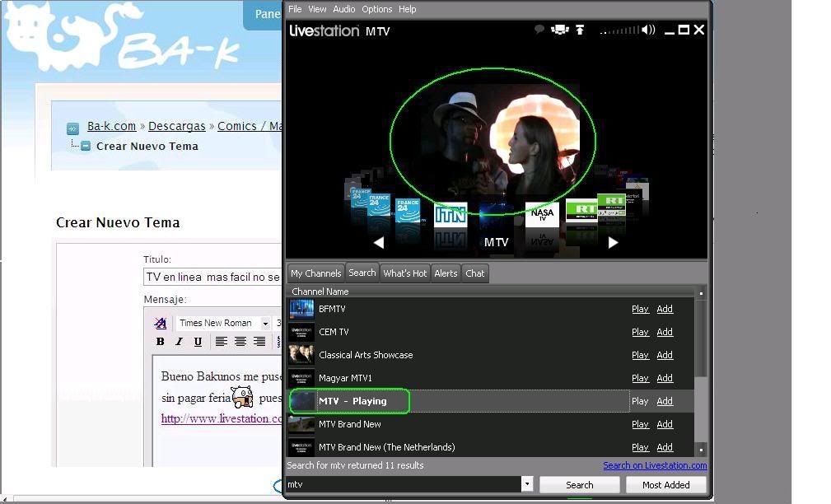Open Descargas breadcrumb link in browser
Viewport: 831px width, 504px height.
176,126
